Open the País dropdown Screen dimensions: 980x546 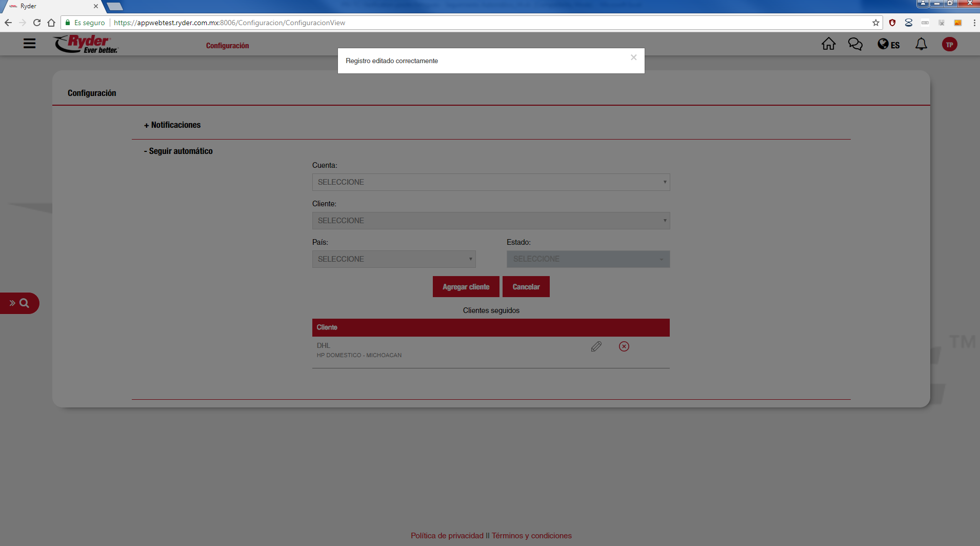click(393, 259)
